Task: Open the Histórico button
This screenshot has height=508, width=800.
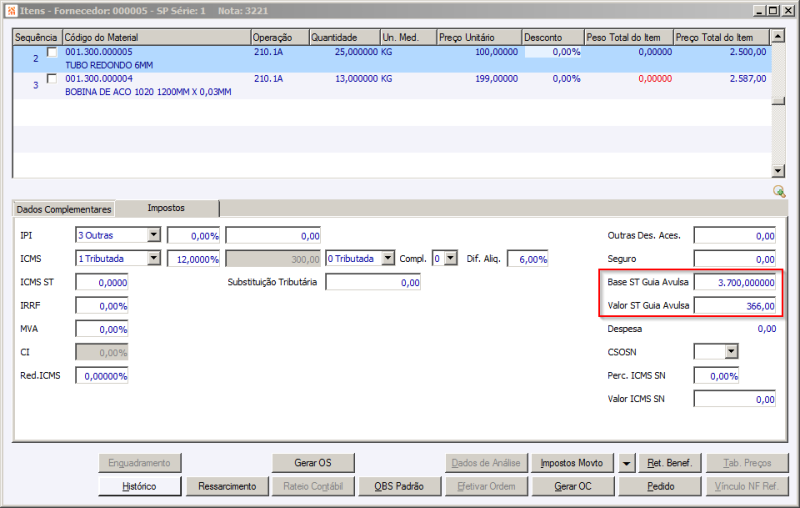Action: [x=139, y=487]
